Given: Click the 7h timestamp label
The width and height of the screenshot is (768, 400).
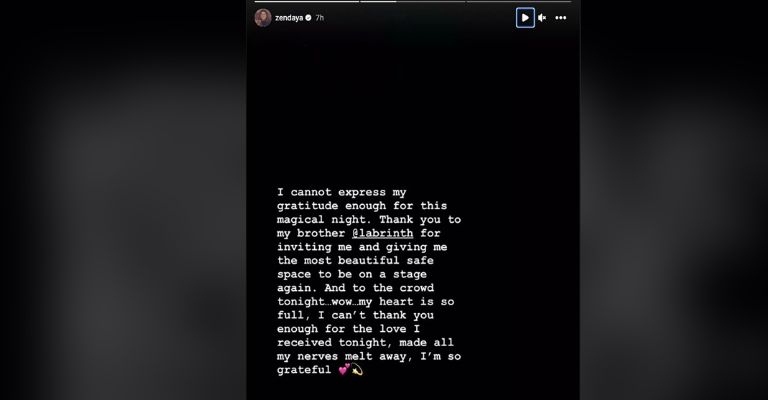Looking at the screenshot, I should click(319, 18).
